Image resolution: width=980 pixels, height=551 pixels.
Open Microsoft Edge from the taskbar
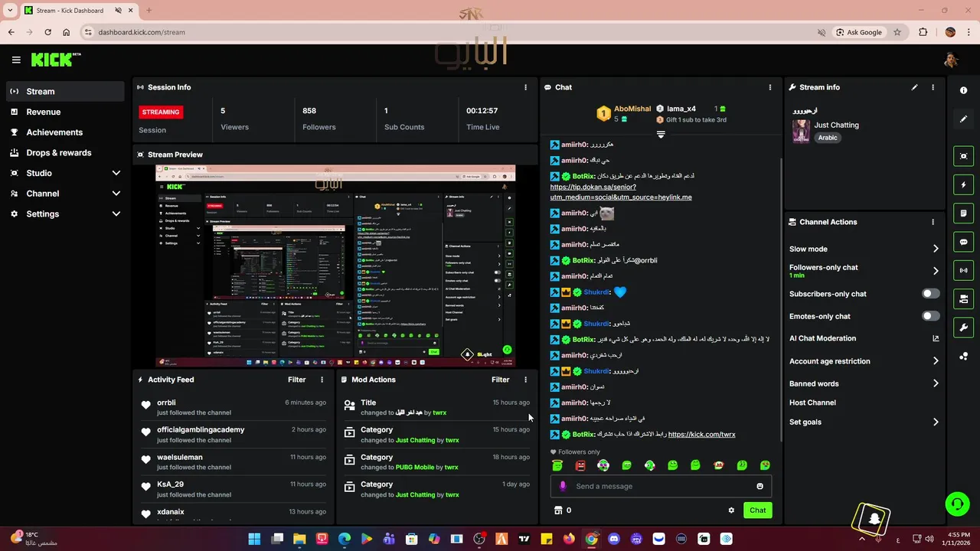345,539
